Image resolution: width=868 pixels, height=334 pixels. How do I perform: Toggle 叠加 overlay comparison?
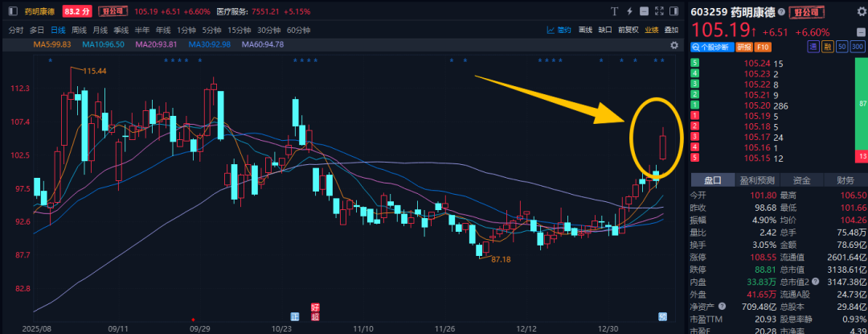tap(672, 30)
